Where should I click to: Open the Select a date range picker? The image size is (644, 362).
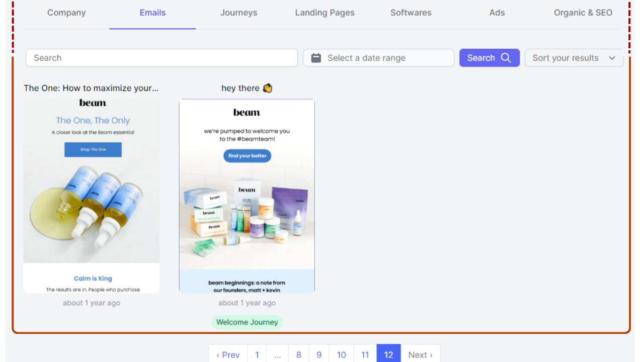(x=378, y=58)
